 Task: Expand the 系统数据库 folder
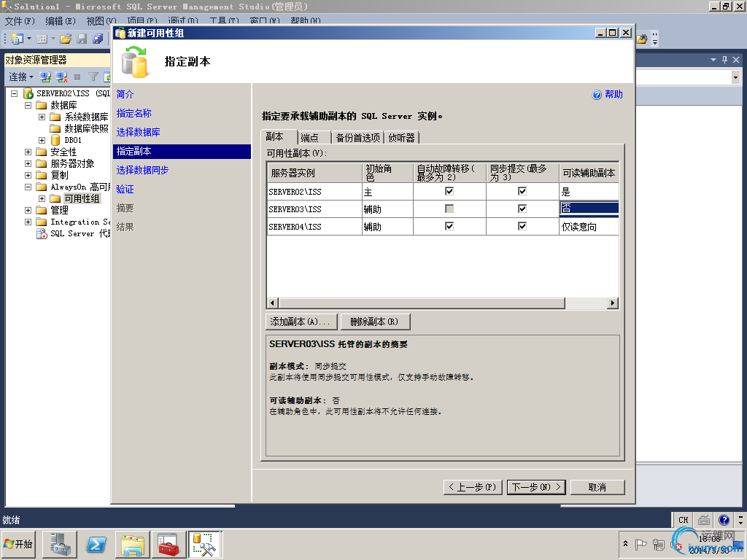(42, 117)
